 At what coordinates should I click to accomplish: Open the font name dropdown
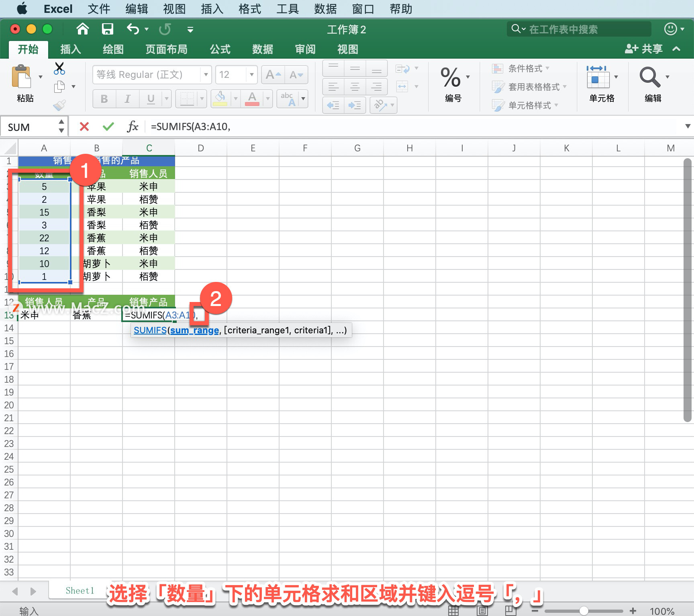tap(206, 75)
